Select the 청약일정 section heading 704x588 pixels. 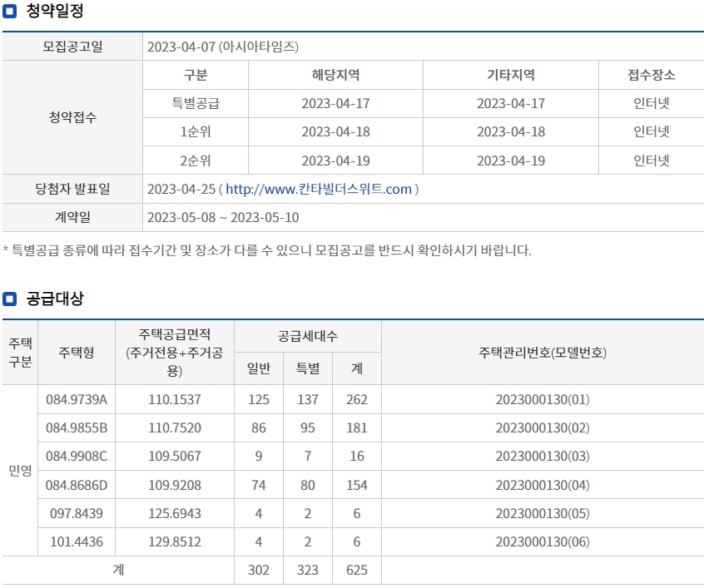click(x=55, y=11)
